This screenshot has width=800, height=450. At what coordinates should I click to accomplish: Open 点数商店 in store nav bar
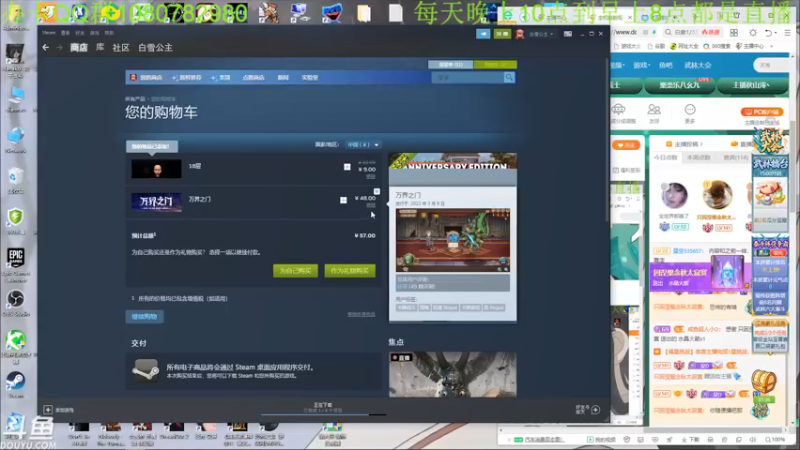click(x=253, y=78)
